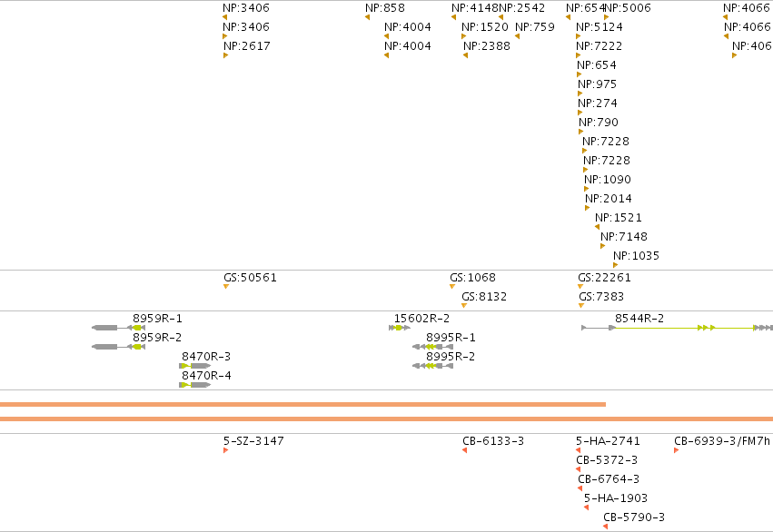Click the shorter orange deletion bar
Viewport: 773px width, 532px height.
click(x=302, y=404)
